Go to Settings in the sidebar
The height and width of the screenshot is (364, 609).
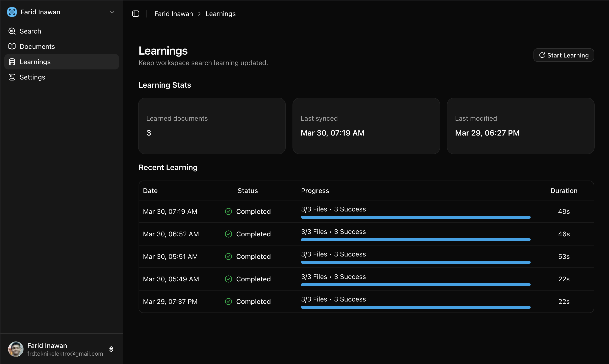tap(32, 77)
